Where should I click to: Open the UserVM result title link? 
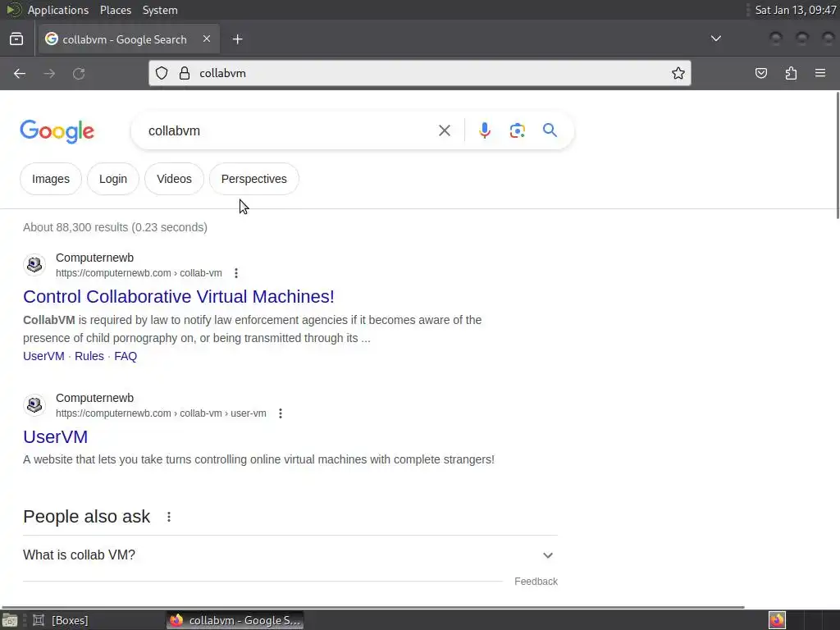click(55, 436)
